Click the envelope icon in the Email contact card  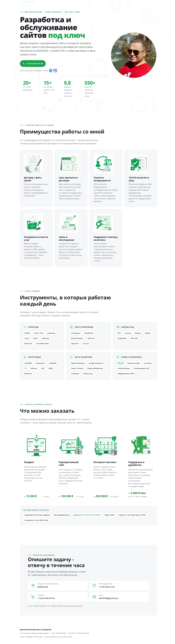coord(94,597)
